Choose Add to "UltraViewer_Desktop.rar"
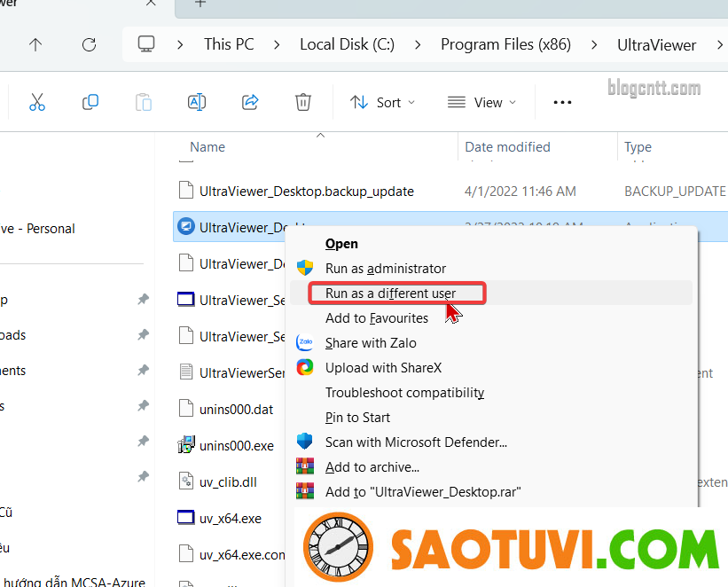Screen dimensions: 728x587 tap(423, 492)
